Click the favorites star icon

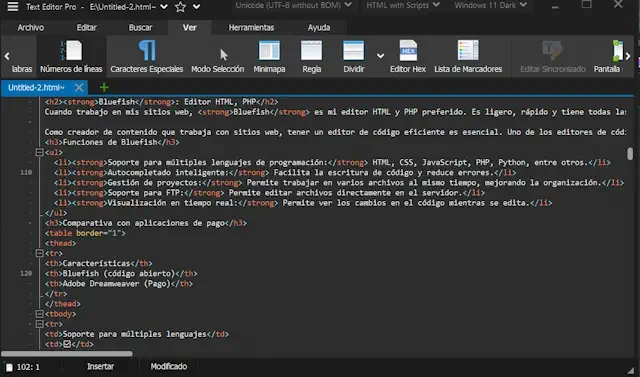click(x=180, y=7)
